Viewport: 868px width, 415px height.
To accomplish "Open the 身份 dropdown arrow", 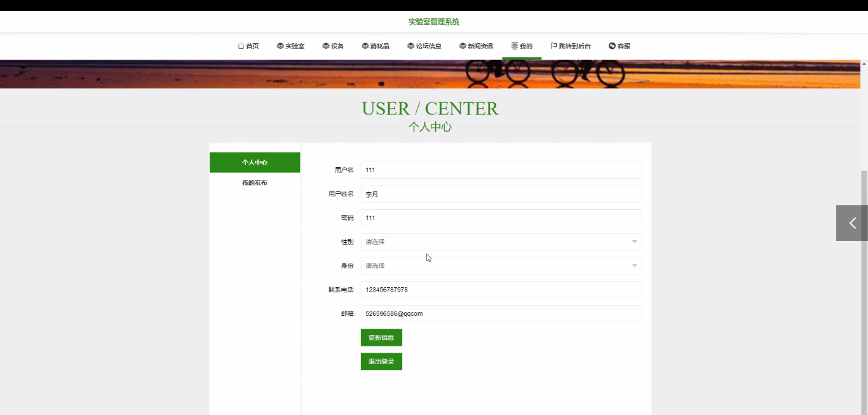I will tap(634, 266).
